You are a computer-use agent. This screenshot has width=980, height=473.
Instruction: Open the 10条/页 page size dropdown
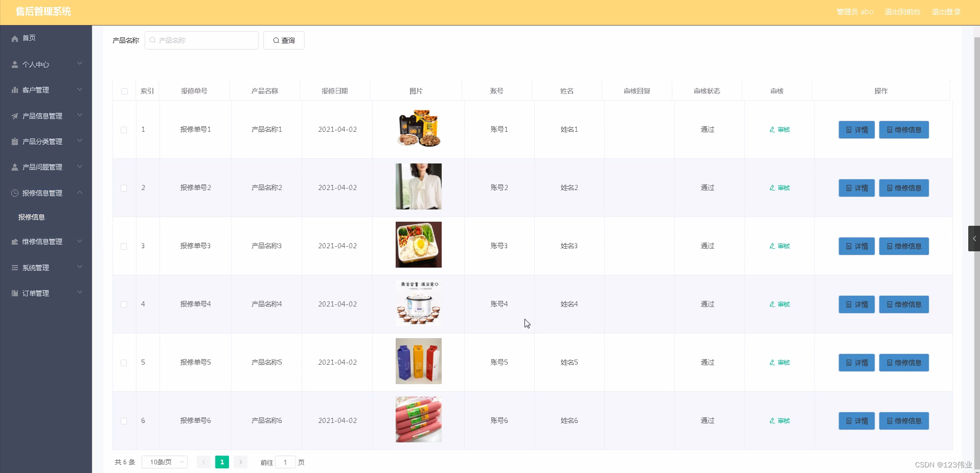click(x=164, y=462)
